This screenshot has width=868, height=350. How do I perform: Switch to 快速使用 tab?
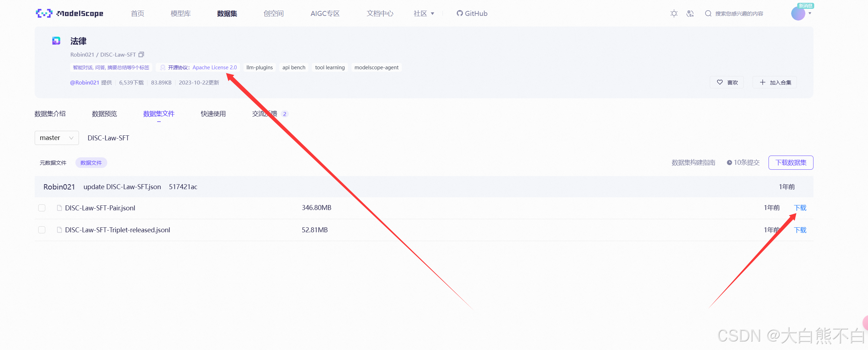213,114
